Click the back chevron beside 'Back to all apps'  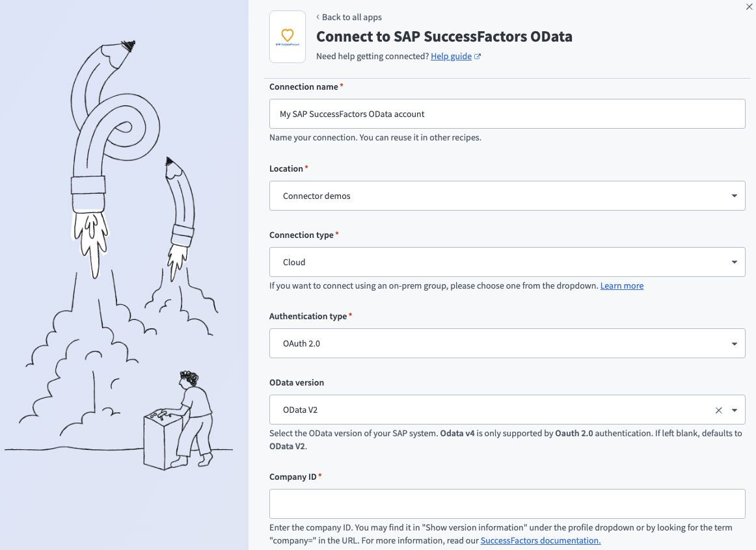[318, 17]
